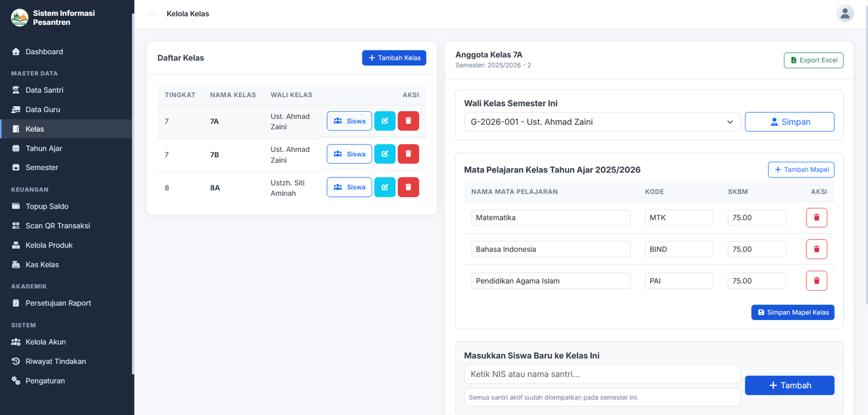
Task: Open Riwayat Tindakan
Action: click(66, 361)
